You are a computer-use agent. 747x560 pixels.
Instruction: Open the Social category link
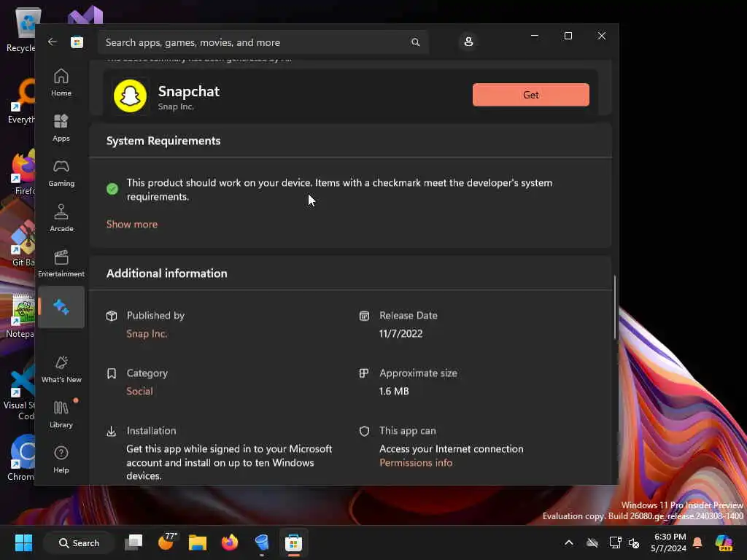coord(139,391)
